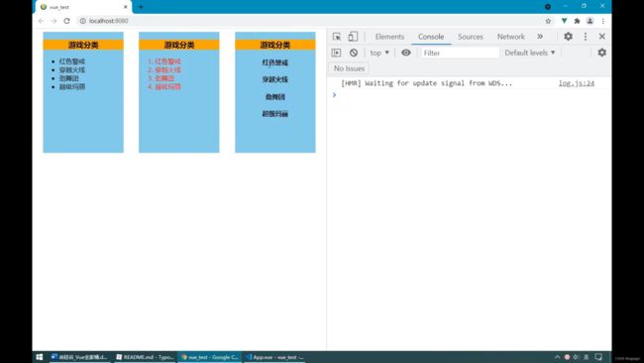The height and width of the screenshot is (363, 644).
Task: Click second heading in third card
Action: [275, 79]
